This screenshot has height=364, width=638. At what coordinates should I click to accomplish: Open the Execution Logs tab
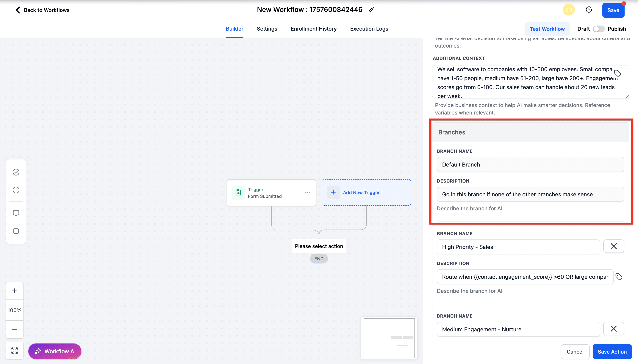[x=369, y=29]
